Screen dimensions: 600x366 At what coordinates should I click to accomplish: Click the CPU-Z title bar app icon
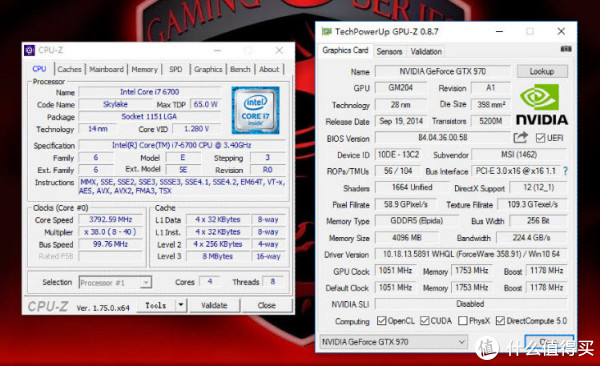click(29, 50)
